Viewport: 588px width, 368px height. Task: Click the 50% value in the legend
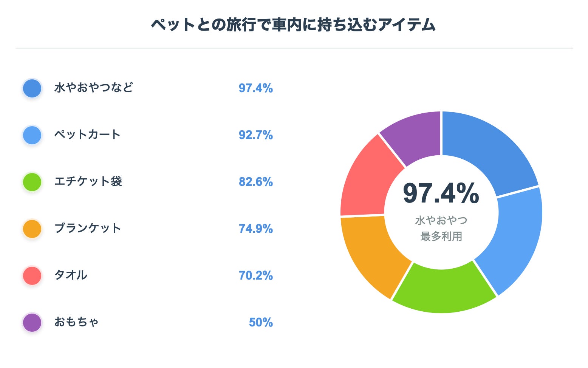click(x=261, y=322)
